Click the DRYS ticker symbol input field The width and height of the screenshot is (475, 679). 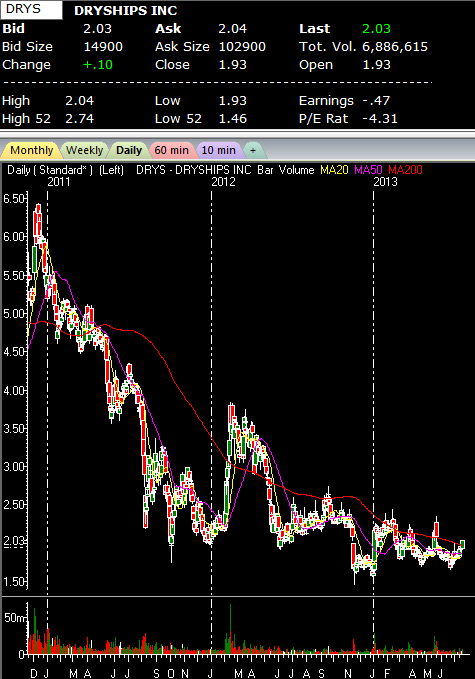[31, 9]
